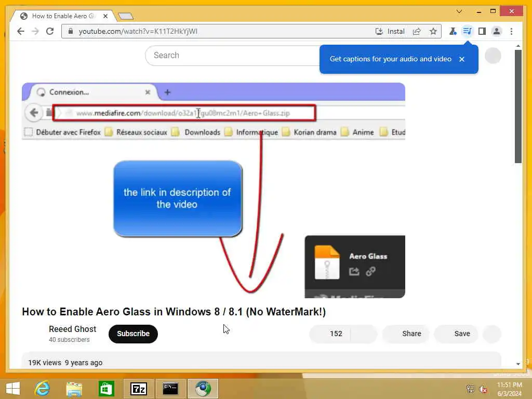Image resolution: width=532 pixels, height=399 pixels.
Task: Click 40 subscribers text
Action: pos(69,340)
